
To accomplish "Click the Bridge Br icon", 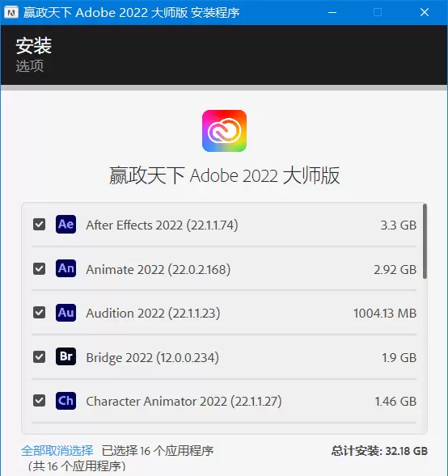I will click(66, 356).
